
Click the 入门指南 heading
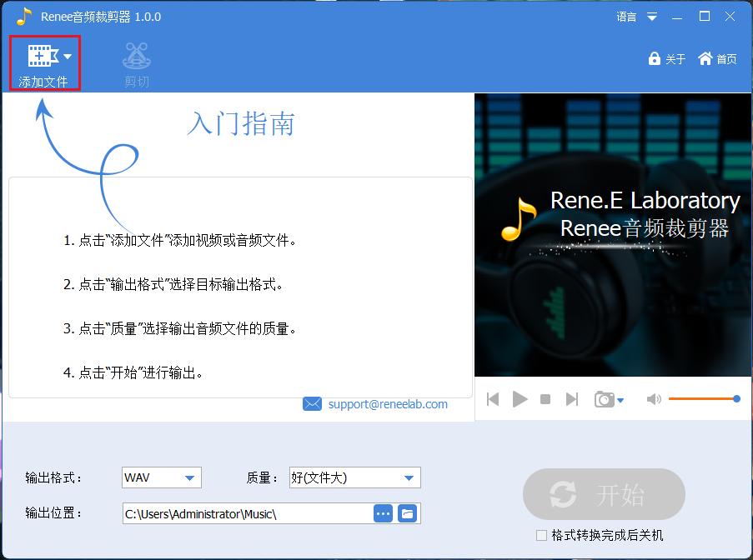pyautogui.click(x=241, y=124)
